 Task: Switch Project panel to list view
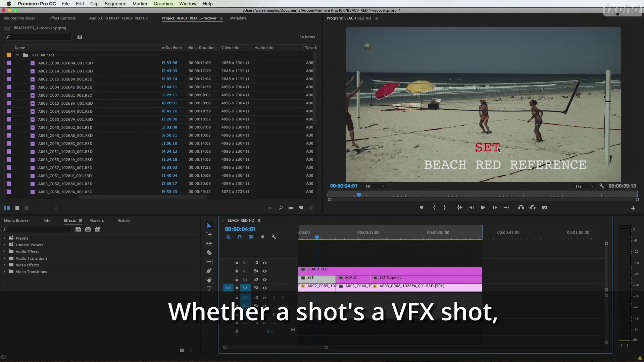point(7,208)
